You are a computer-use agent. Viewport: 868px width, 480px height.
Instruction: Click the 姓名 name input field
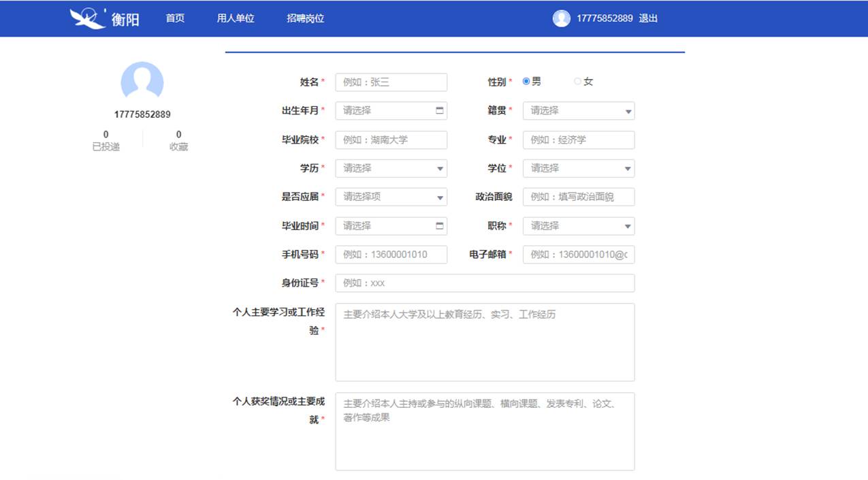(390, 81)
